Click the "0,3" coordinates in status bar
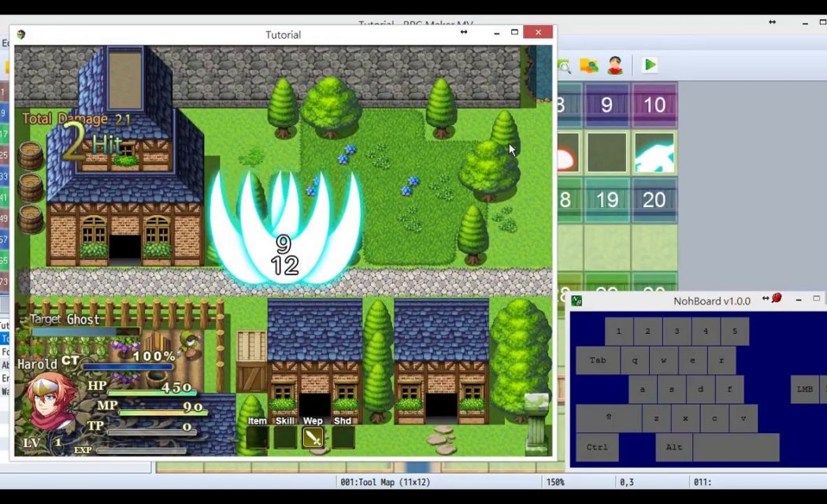Screen dimensions: 827x504 (627, 482)
